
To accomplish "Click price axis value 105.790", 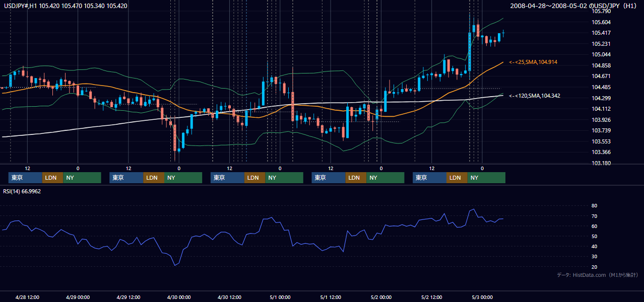I will pos(601,11).
